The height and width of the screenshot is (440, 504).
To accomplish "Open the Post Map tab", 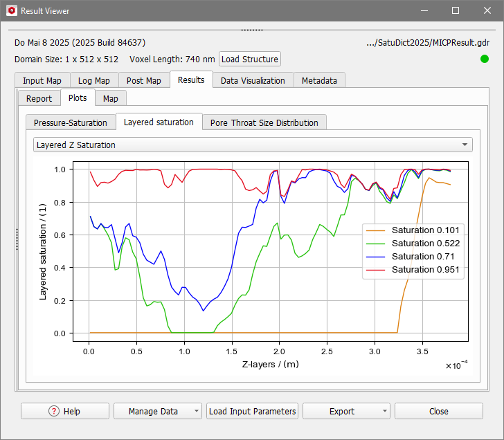I will coord(144,80).
